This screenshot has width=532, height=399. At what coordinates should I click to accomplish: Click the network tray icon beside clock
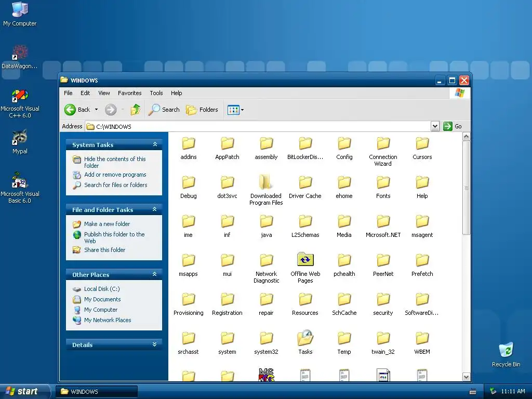point(493,391)
